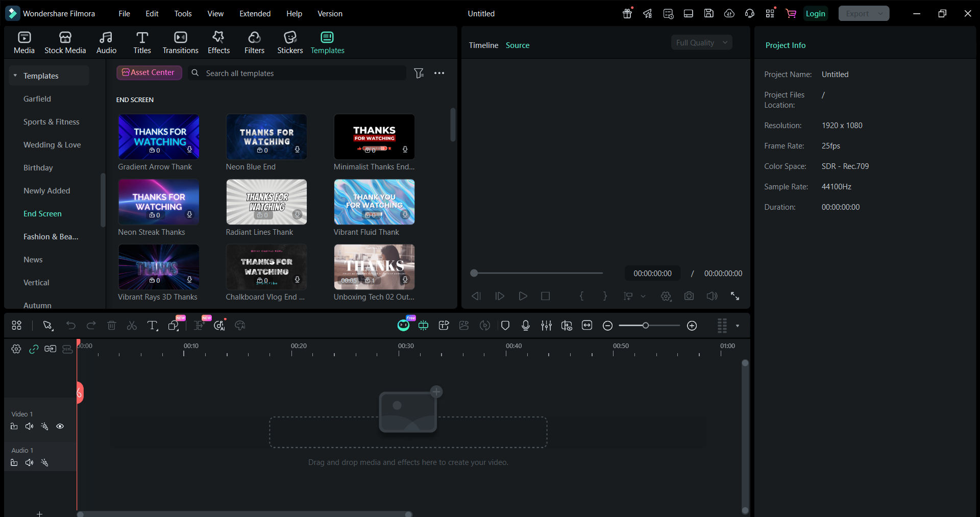Toggle the track grouping icon beside link
This screenshot has height=517, width=980.
51,349
